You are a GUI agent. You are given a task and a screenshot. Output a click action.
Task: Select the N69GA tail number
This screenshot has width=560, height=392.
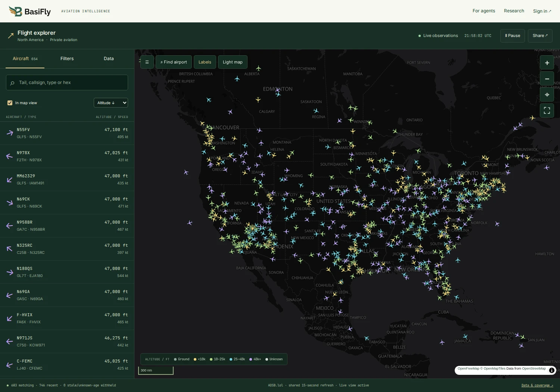tap(23, 292)
